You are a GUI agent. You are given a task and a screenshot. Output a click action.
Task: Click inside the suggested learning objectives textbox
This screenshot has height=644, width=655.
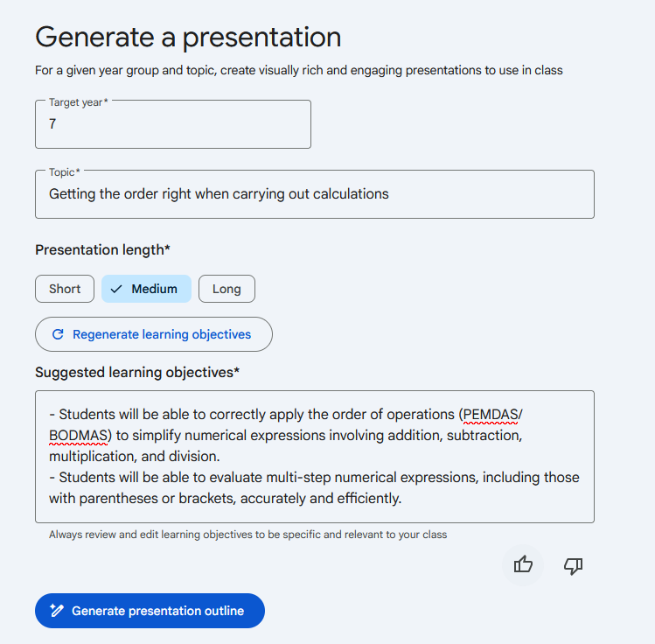tap(315, 457)
